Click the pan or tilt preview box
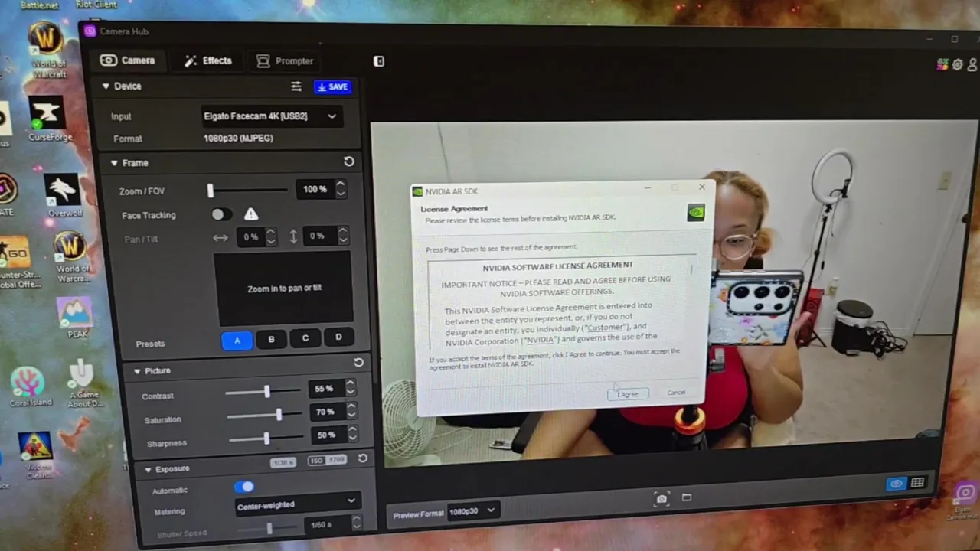Image resolution: width=980 pixels, height=551 pixels. click(x=284, y=289)
